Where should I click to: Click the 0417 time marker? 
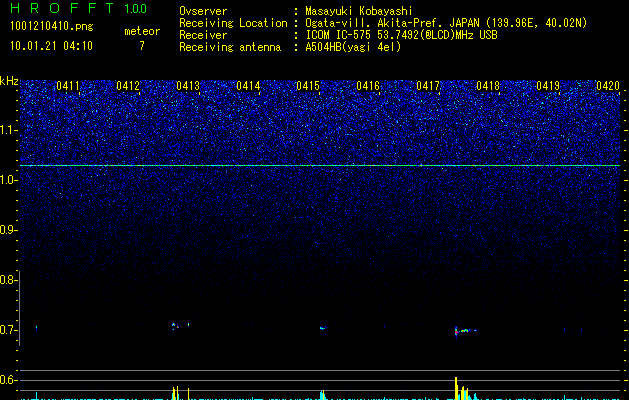tap(428, 86)
